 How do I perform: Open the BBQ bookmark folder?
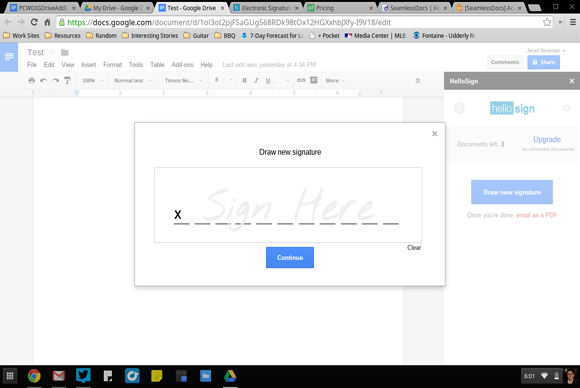pyautogui.click(x=225, y=36)
